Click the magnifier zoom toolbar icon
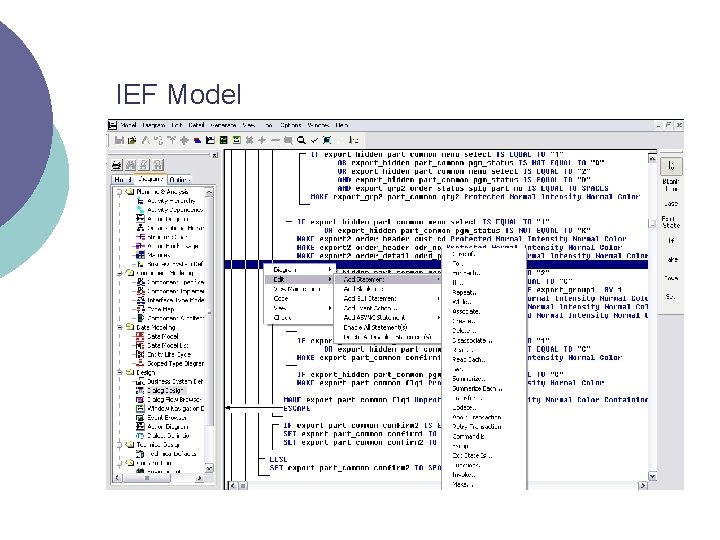This screenshot has width=720, height=540. (301, 140)
